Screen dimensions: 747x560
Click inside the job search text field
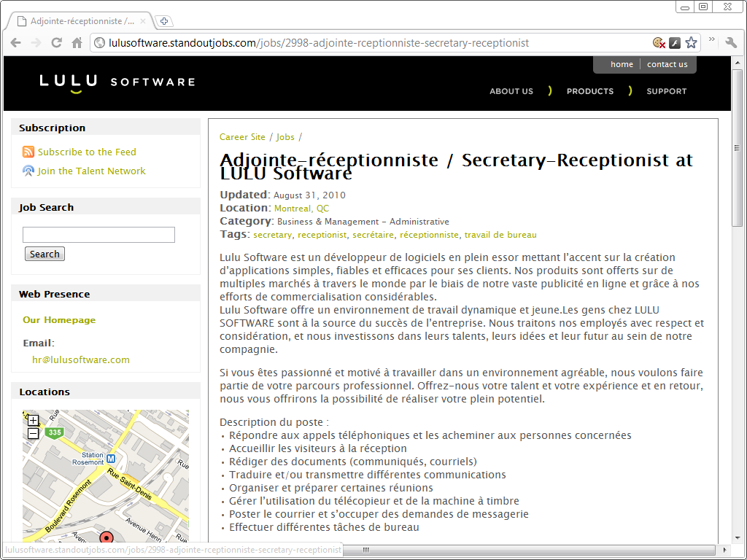[x=98, y=234]
